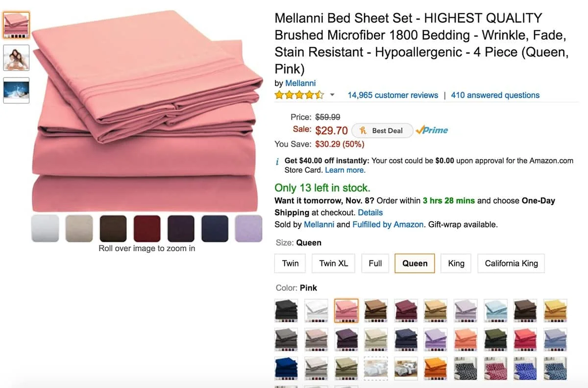Choose the King size option
588x388 pixels.
click(456, 263)
